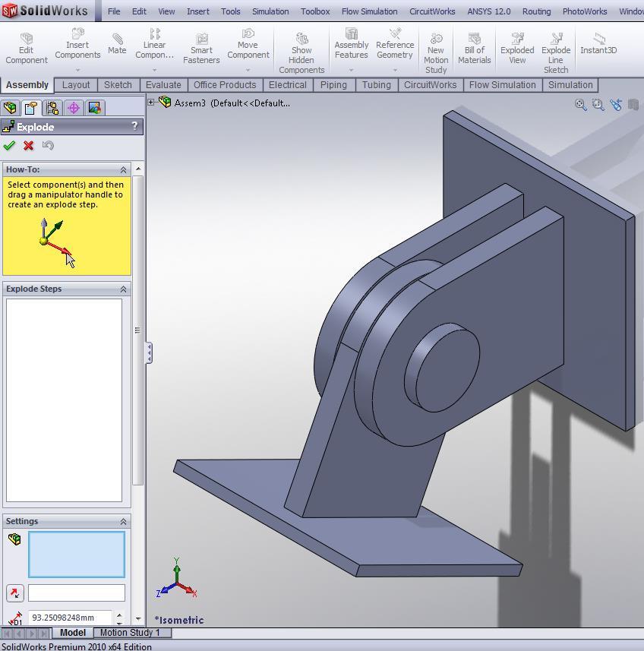Collapse the How-To section
This screenshot has height=651, width=644.
click(123, 170)
